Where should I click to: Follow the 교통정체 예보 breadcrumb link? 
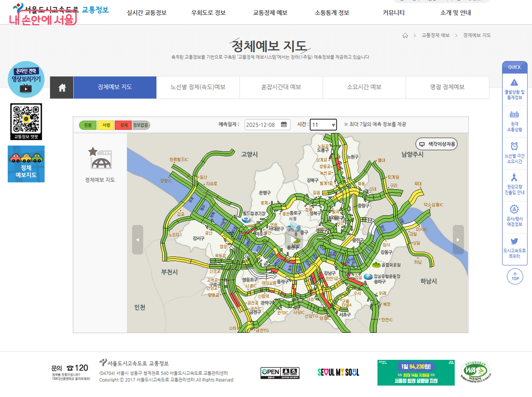click(435, 35)
